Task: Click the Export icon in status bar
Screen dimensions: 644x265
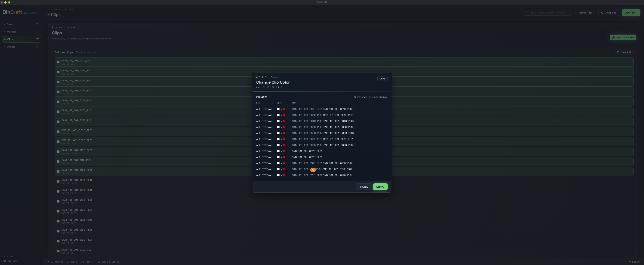Action: pyautogui.click(x=630, y=262)
